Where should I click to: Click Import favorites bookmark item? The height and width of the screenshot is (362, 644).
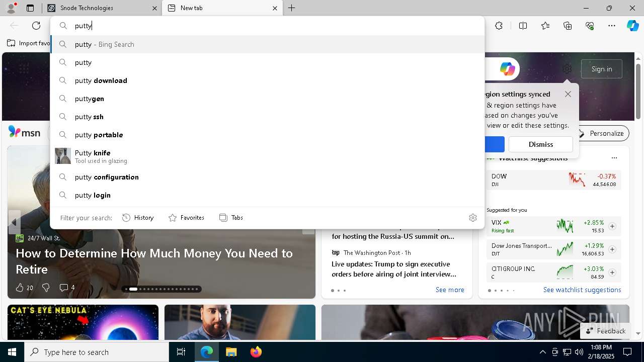coord(29,43)
